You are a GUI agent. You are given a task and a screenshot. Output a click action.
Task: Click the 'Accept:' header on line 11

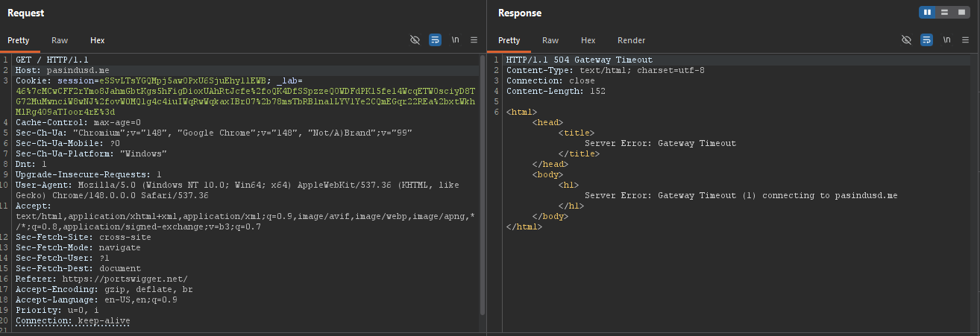point(34,206)
